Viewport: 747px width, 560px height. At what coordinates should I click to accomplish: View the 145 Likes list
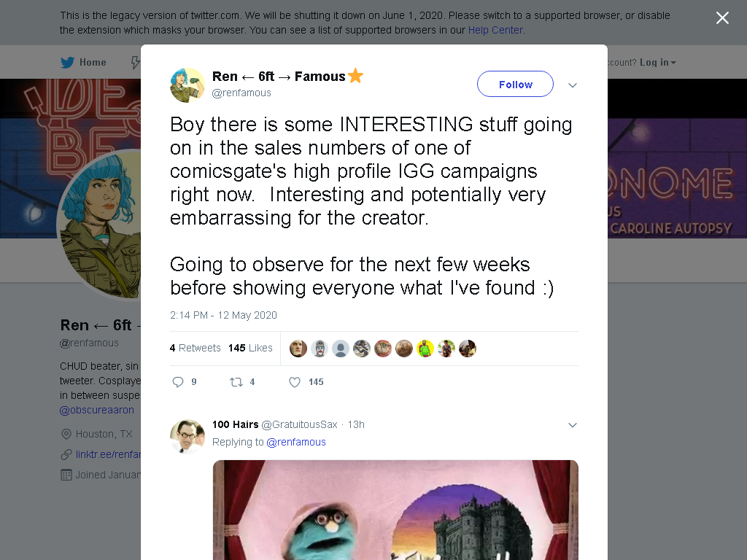(250, 348)
